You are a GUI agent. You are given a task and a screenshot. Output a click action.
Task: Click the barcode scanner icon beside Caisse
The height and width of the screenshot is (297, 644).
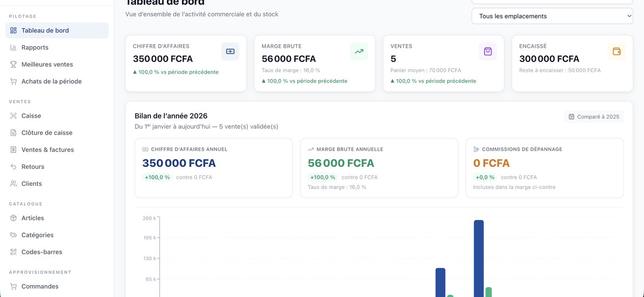tap(13, 116)
